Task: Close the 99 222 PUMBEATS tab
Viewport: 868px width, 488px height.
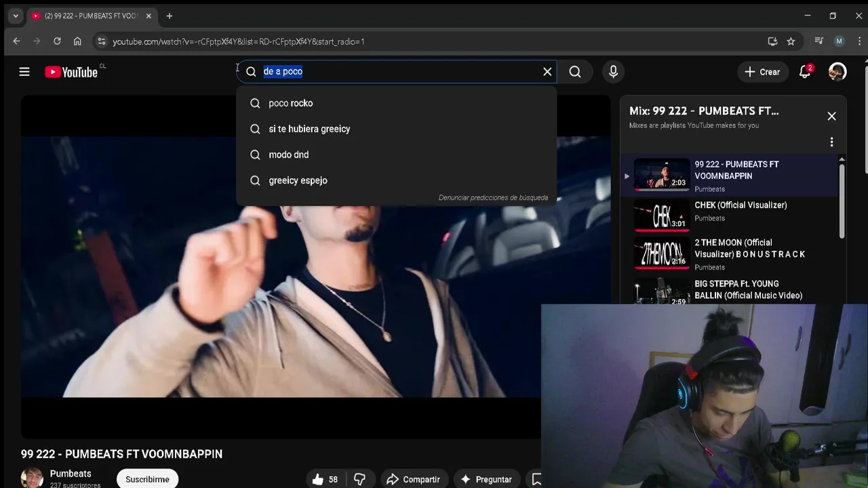Action: coord(149,16)
